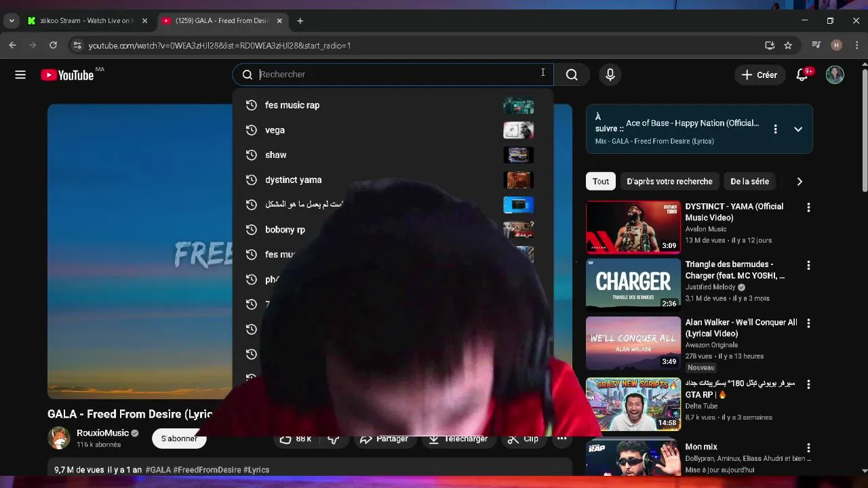Viewport: 868px width, 488px height.
Task: Open media controls icon in Chrome toolbar
Action: click(816, 45)
